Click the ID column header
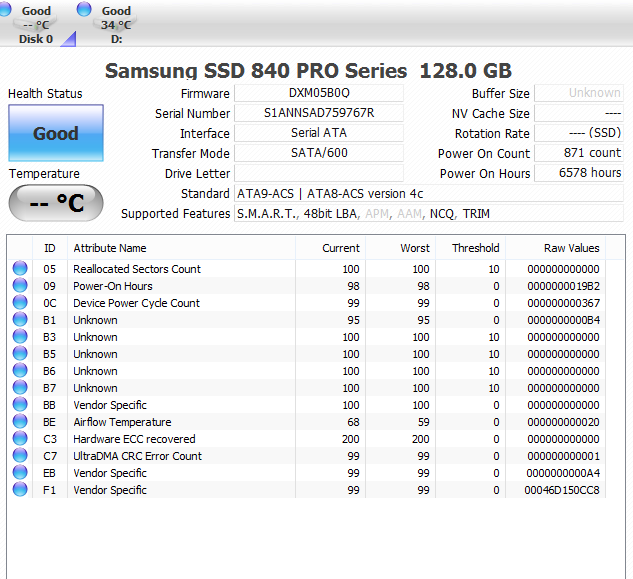This screenshot has height=579, width=633. pos(50,248)
